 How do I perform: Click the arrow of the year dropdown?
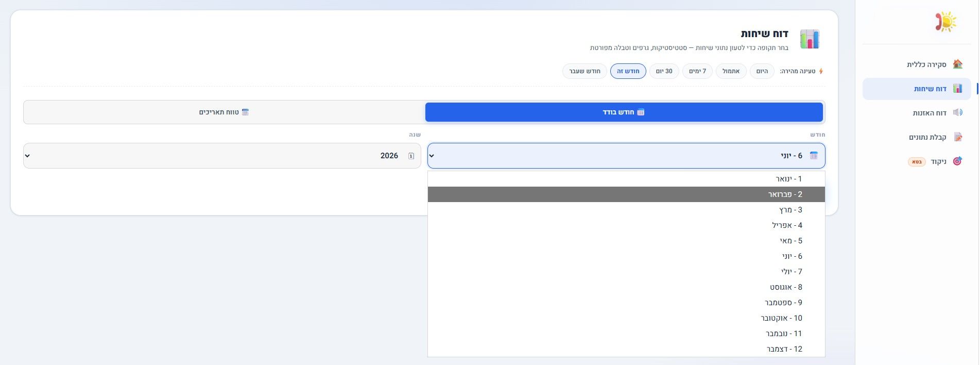(x=28, y=156)
